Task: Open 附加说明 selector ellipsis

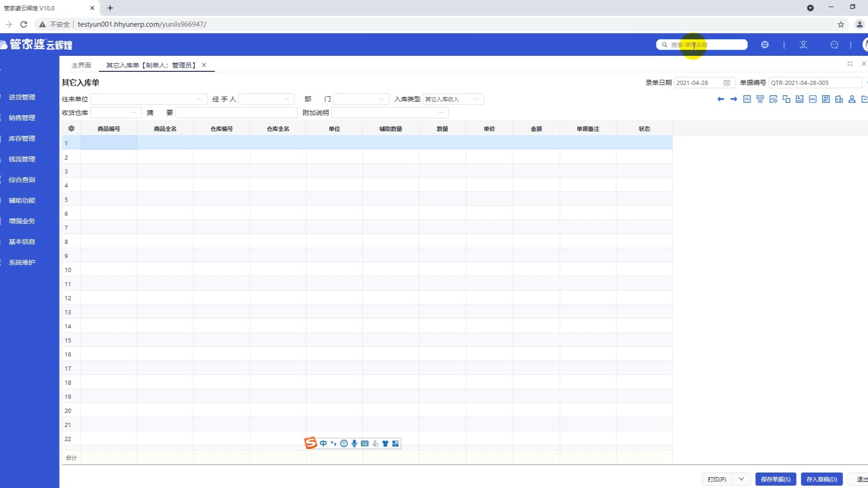Action: [440, 113]
